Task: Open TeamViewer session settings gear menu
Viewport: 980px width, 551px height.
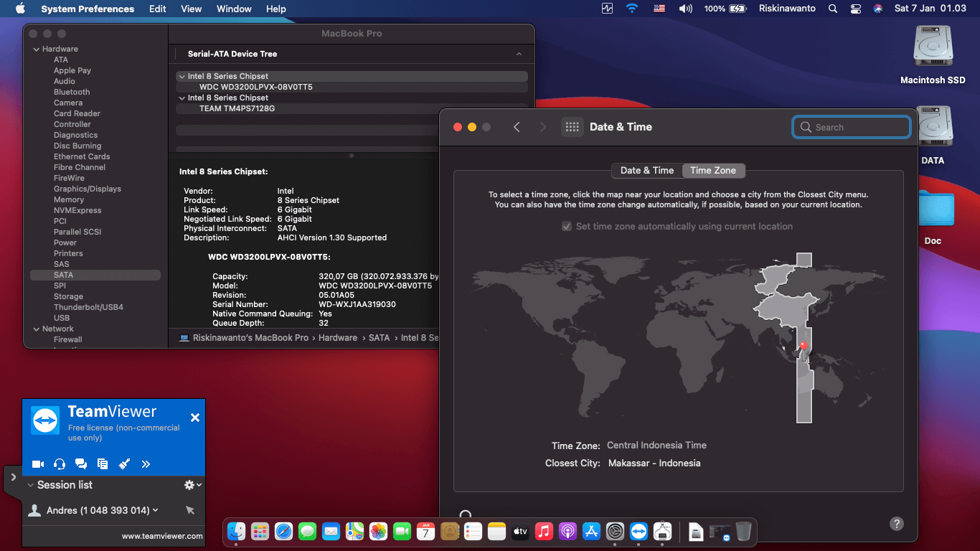Action: 192,485
